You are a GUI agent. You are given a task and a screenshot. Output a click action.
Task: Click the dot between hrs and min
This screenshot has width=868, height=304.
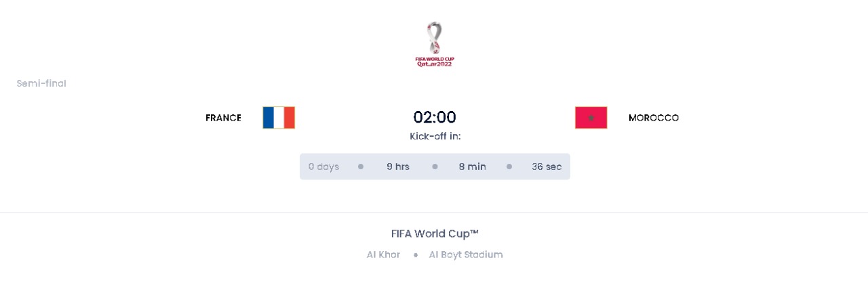(x=435, y=166)
